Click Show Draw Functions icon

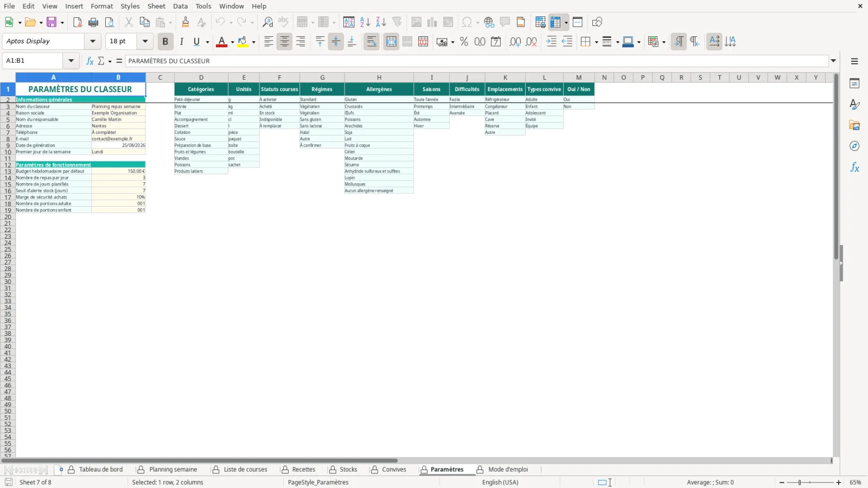click(597, 22)
